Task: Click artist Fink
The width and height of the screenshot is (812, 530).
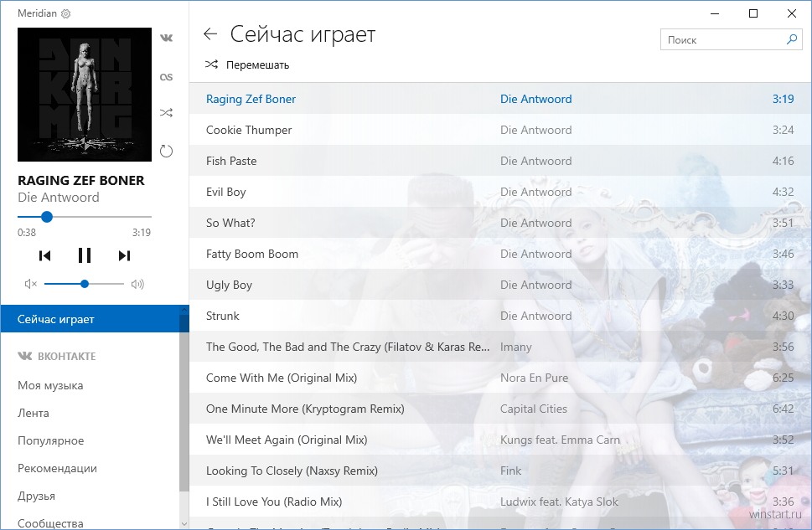Action: tap(510, 471)
